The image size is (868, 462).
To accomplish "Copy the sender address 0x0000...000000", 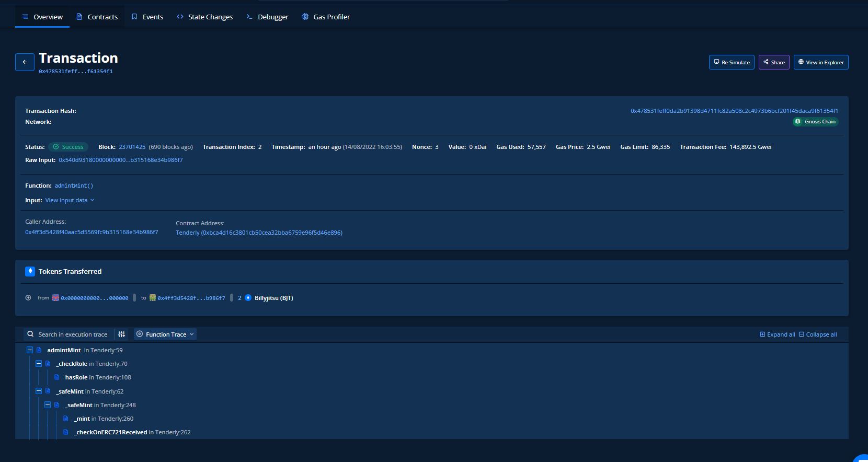I will 134,298.
